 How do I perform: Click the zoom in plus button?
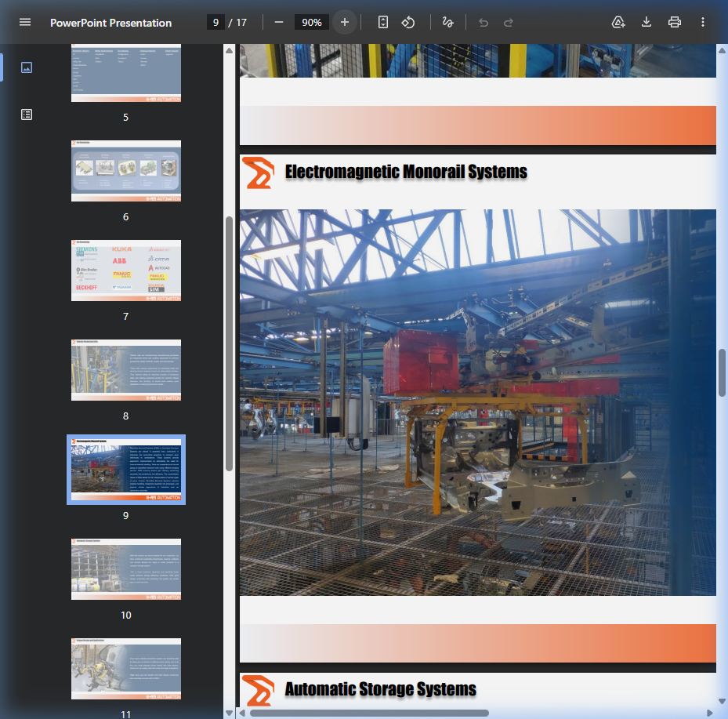point(345,22)
